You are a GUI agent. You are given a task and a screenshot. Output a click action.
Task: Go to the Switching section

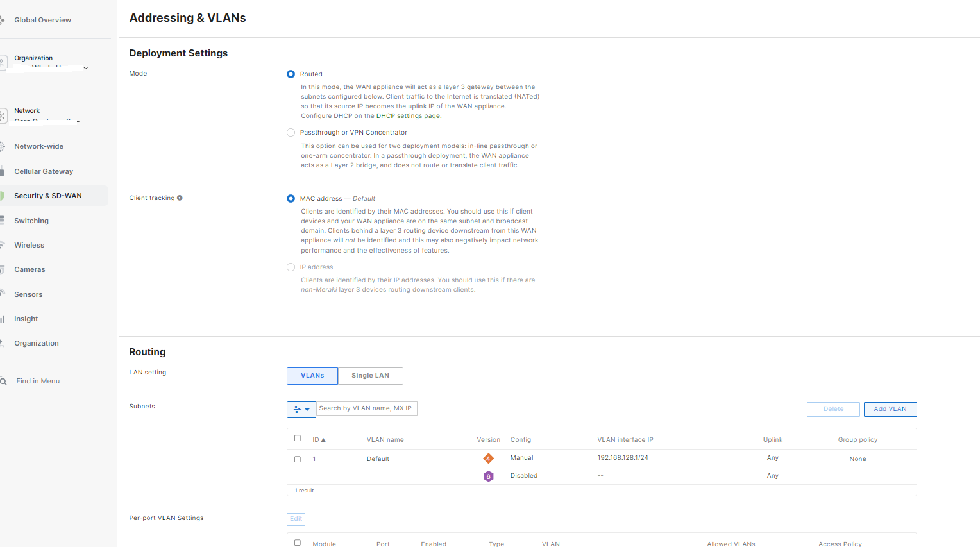point(31,220)
